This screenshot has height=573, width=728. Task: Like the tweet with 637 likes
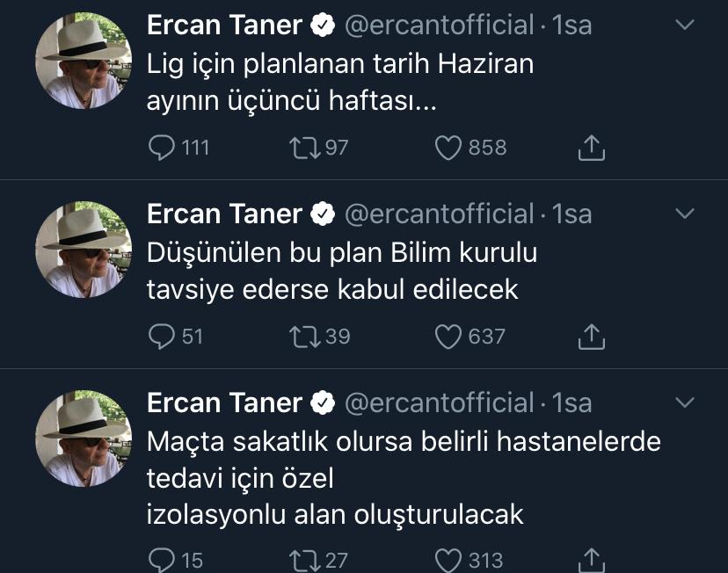coord(448,336)
